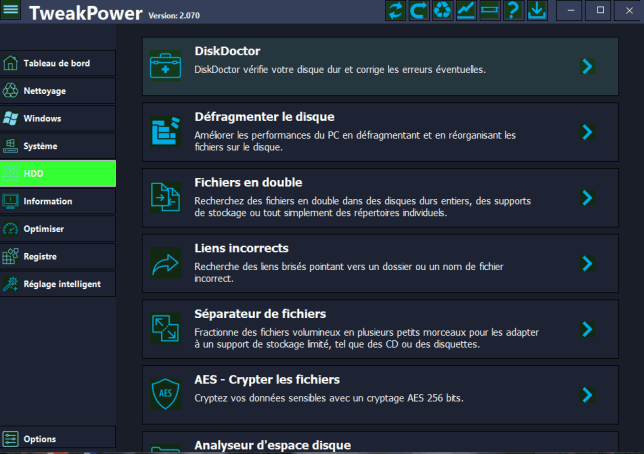Switch to the Tableau de bord section
644x454 pixels.
[58, 63]
